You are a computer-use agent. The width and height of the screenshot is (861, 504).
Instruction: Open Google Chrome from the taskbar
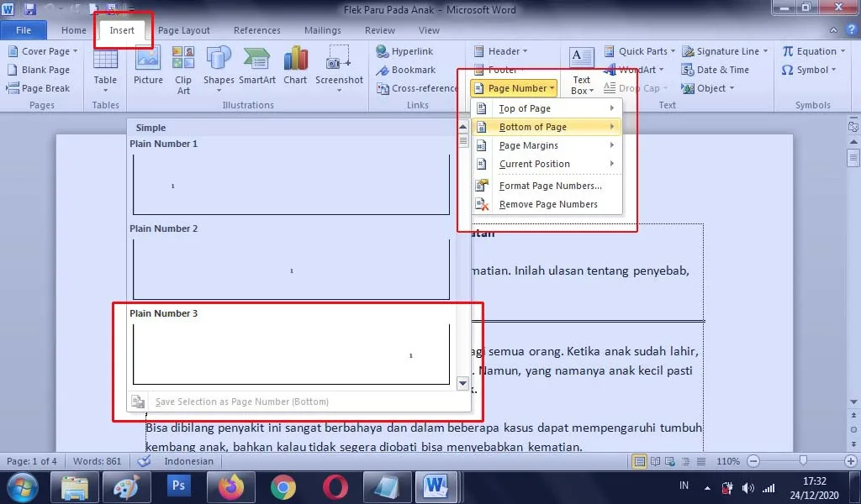283,487
